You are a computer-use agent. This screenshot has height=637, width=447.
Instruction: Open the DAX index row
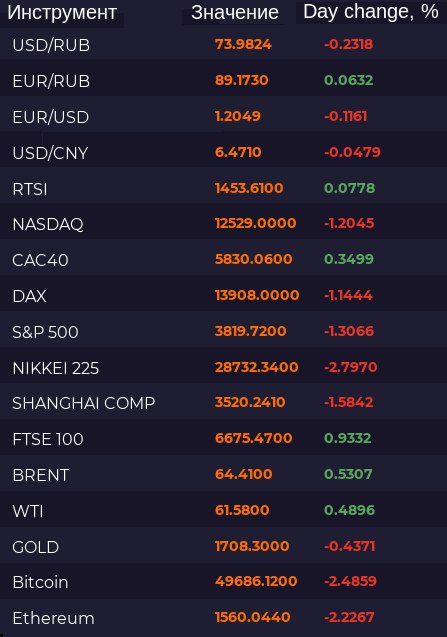(224, 296)
